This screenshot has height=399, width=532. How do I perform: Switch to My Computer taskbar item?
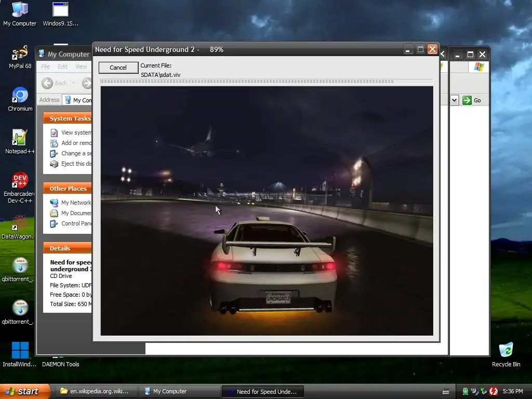point(179,391)
